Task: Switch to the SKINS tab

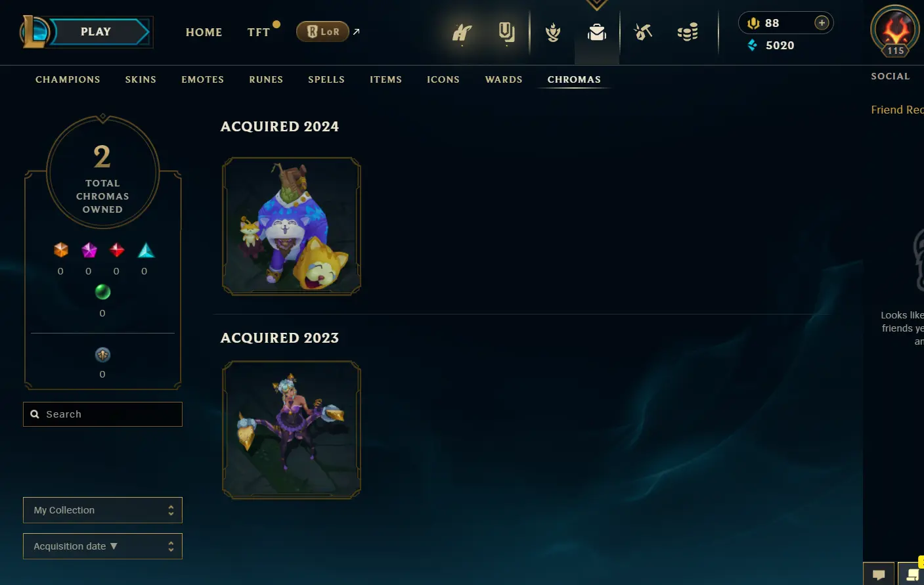Action: 141,79
